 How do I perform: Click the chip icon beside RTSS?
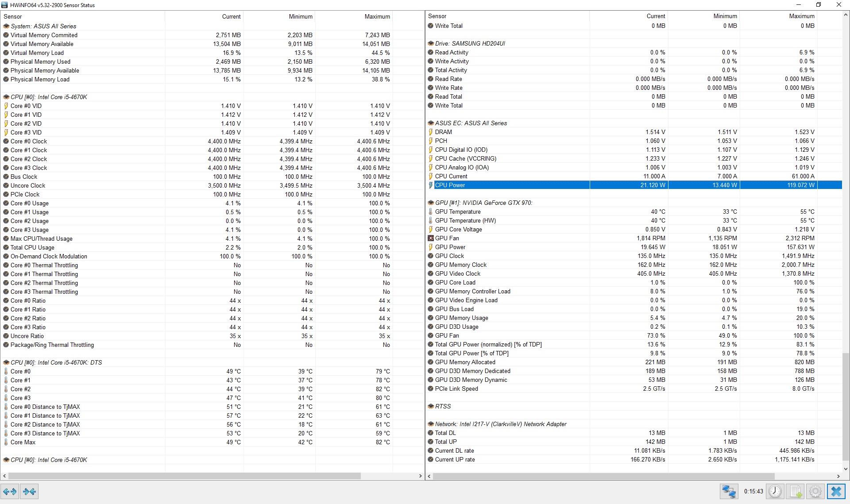(431, 406)
